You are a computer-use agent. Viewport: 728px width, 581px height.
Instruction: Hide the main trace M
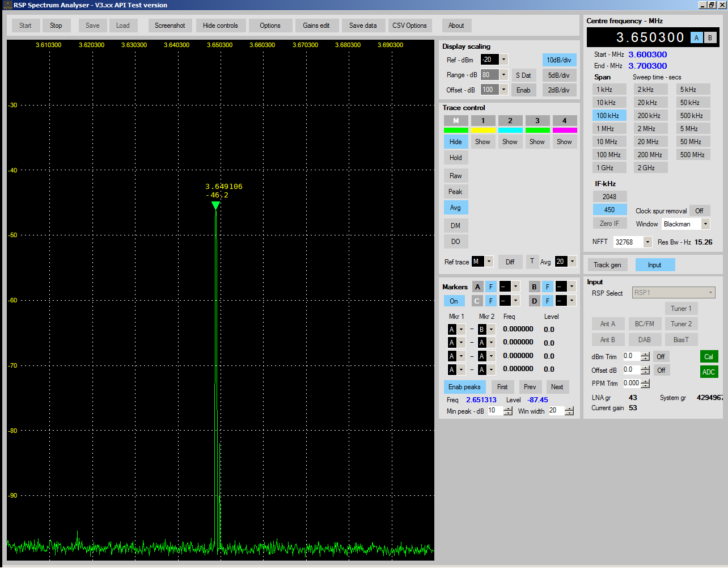[455, 142]
